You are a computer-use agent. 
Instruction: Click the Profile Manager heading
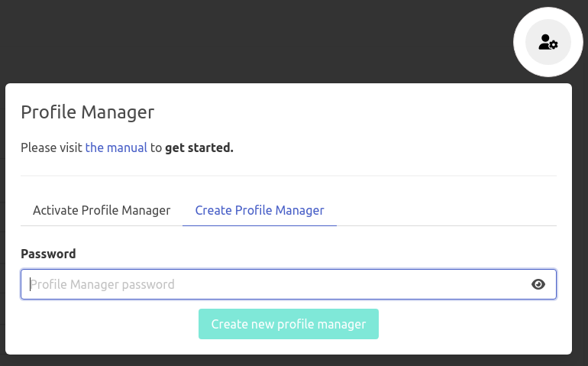tap(88, 112)
